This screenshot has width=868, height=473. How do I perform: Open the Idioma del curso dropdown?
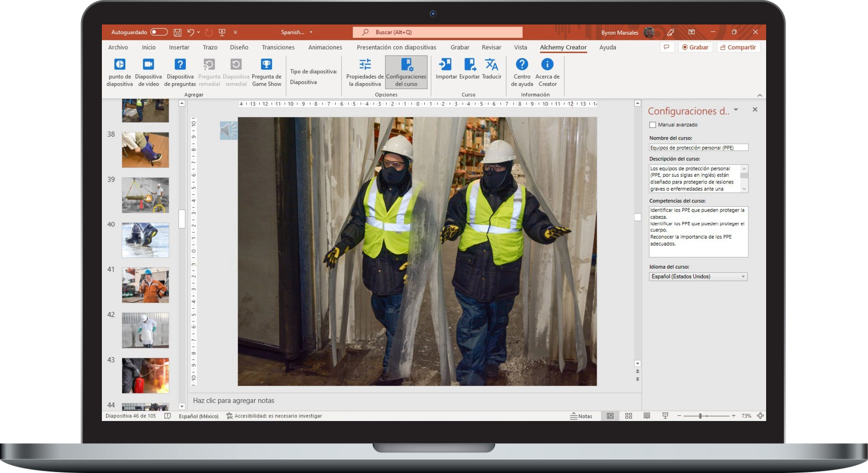(x=698, y=276)
